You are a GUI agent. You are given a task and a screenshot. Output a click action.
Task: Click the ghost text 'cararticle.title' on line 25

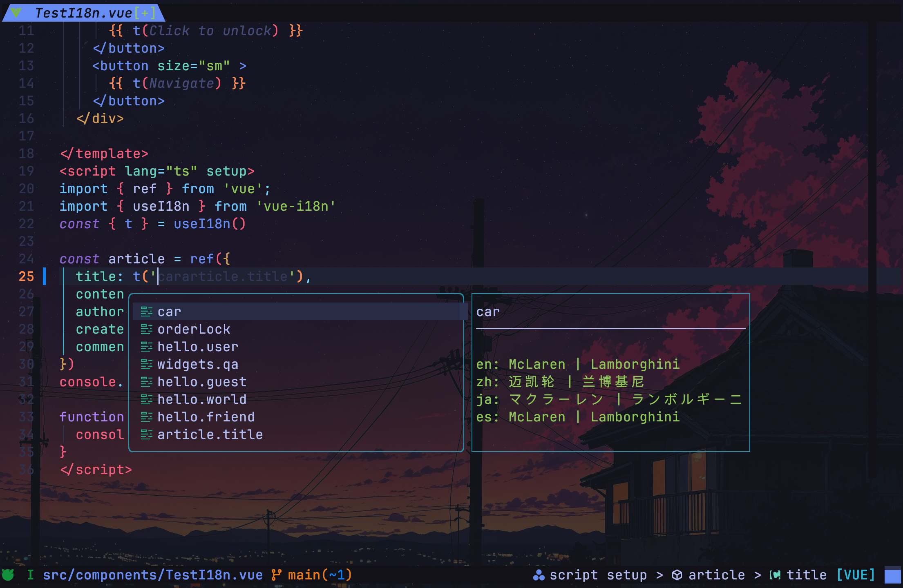pyautogui.click(x=223, y=276)
